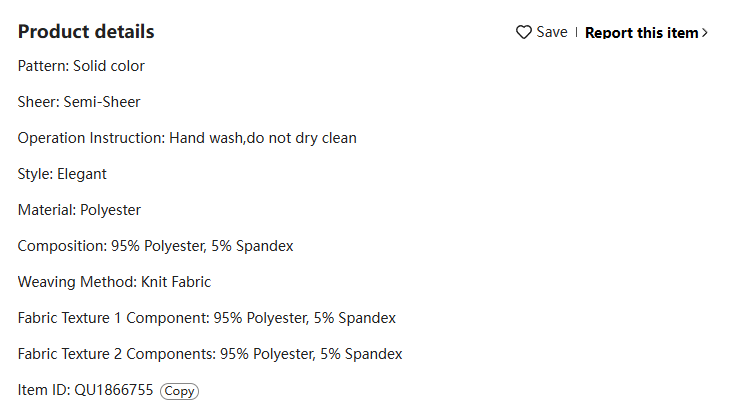Click the Weaving Method: Knit Fabric line
729x416 pixels.
114,282
